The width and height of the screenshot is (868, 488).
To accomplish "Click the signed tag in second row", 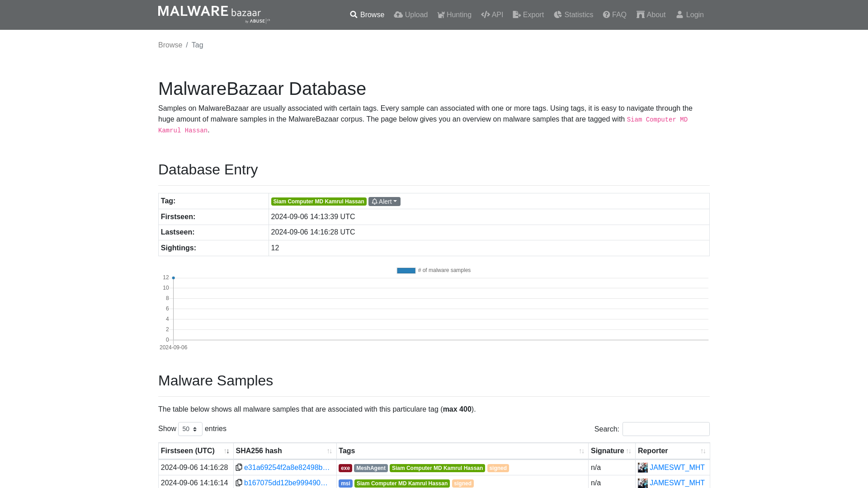I will (462, 483).
